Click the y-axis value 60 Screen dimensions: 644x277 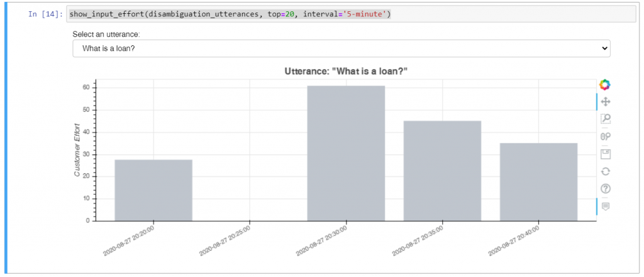coord(87,88)
